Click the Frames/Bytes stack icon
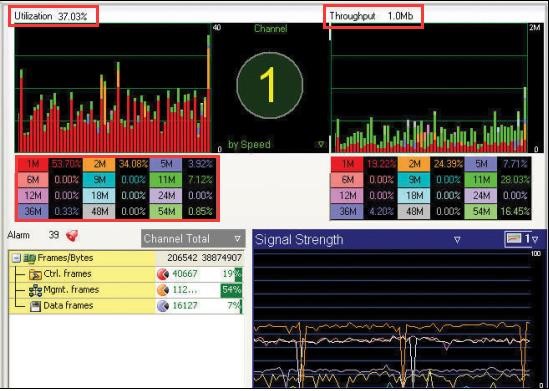This screenshot has height=391, width=549. click(29, 258)
